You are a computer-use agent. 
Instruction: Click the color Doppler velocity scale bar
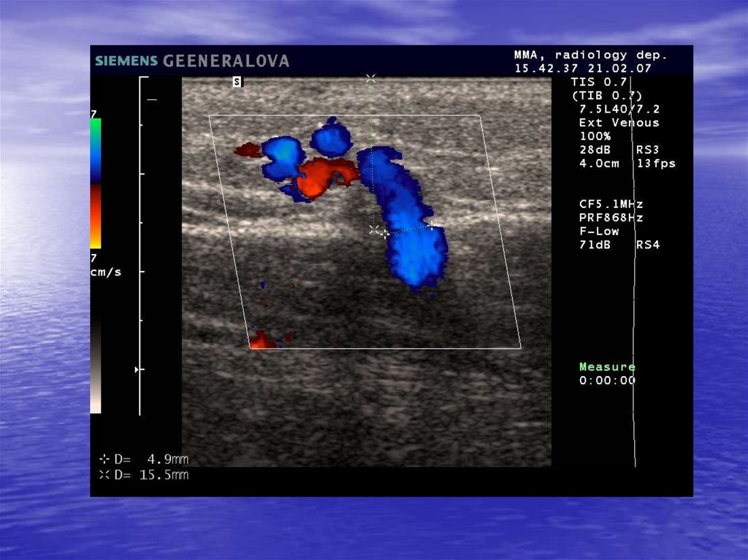96,183
